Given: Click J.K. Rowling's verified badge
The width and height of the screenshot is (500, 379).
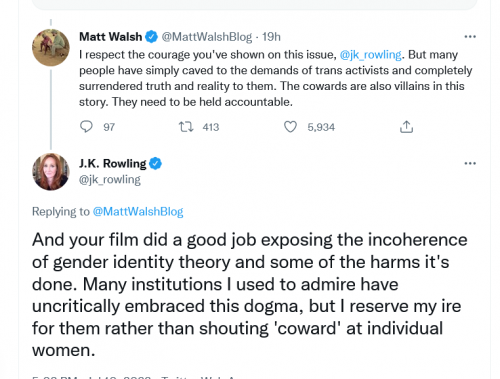Looking at the screenshot, I should pos(155,164).
